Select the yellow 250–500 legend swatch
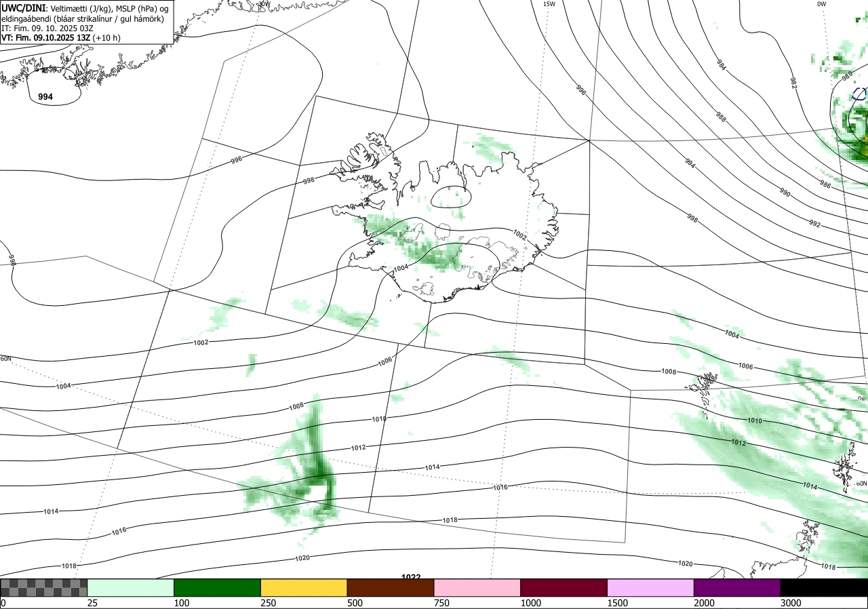Screen dimensions: 868x609 (x=304, y=587)
